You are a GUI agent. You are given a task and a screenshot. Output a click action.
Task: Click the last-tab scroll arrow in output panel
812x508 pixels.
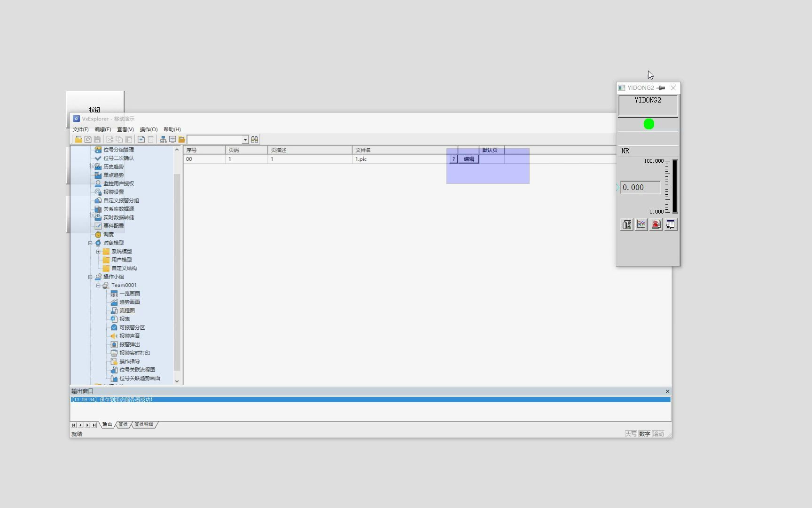94,425
